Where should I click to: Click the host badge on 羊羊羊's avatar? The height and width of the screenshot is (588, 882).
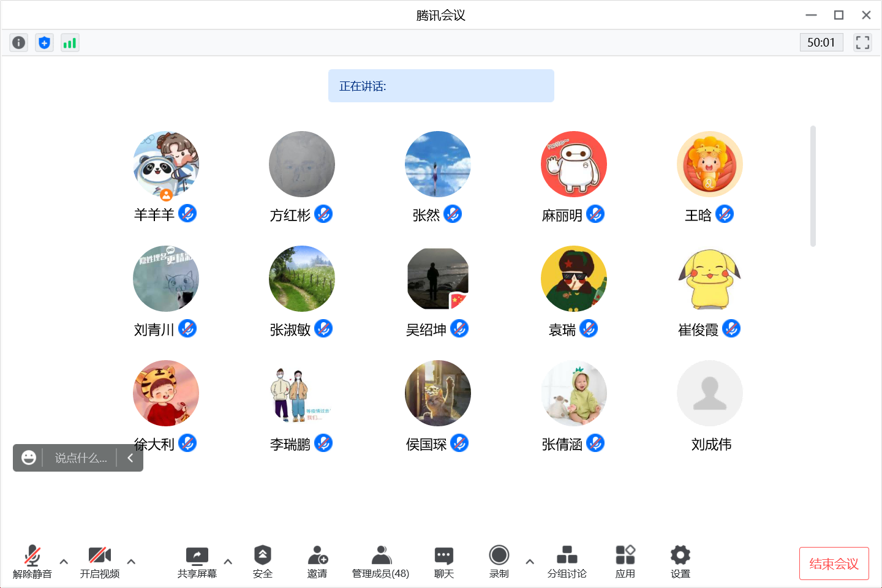click(166, 195)
